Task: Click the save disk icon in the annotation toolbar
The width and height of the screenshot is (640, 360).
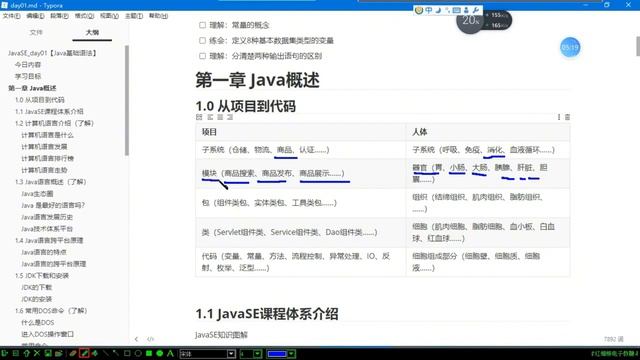Action: [48, 353]
